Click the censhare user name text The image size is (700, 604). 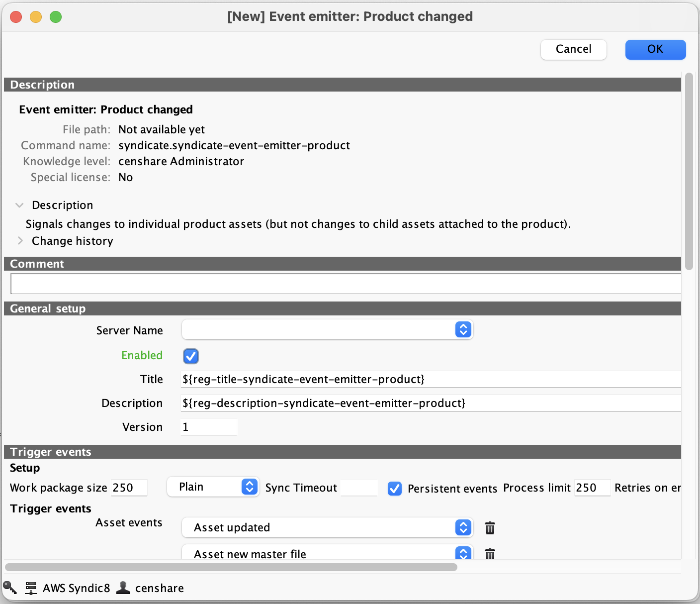160,588
